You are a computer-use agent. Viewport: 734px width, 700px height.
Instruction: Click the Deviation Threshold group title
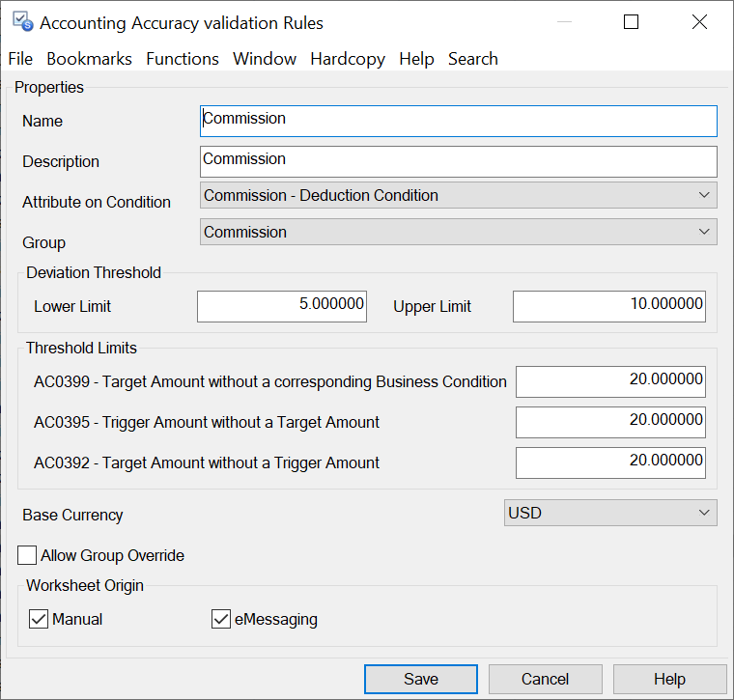[x=94, y=272]
